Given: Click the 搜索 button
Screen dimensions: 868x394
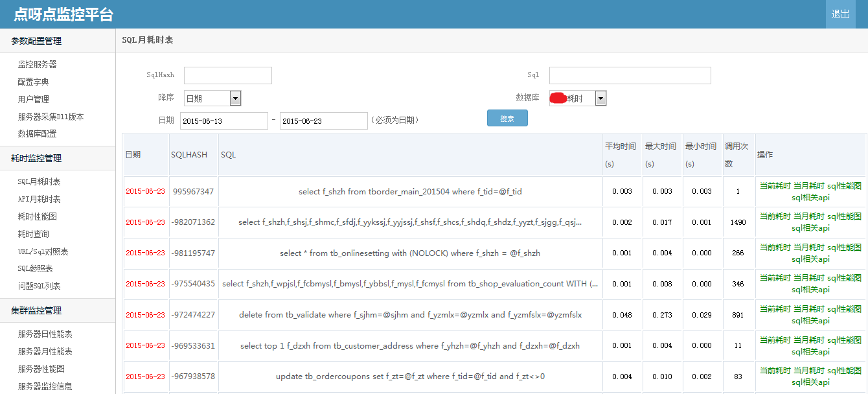Looking at the screenshot, I should [x=507, y=118].
